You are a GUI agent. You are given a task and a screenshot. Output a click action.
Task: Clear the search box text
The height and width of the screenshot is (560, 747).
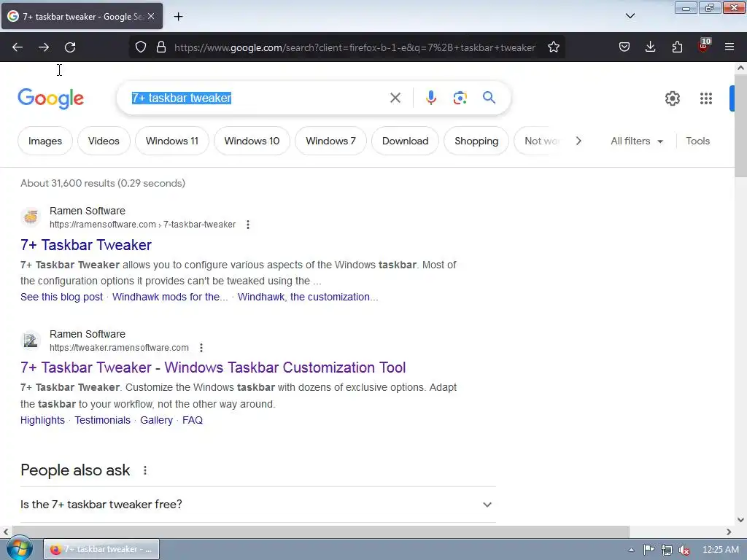point(395,98)
